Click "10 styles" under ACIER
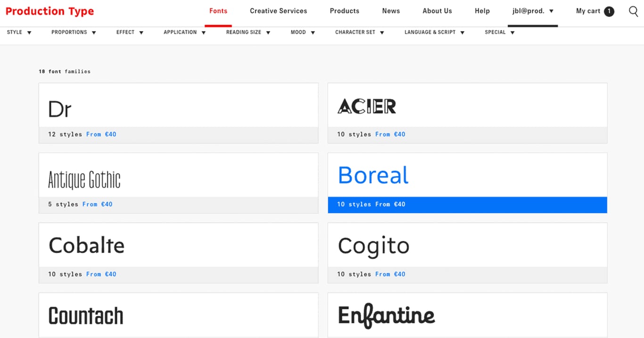Image resolution: width=644 pixels, height=338 pixels. [354, 134]
